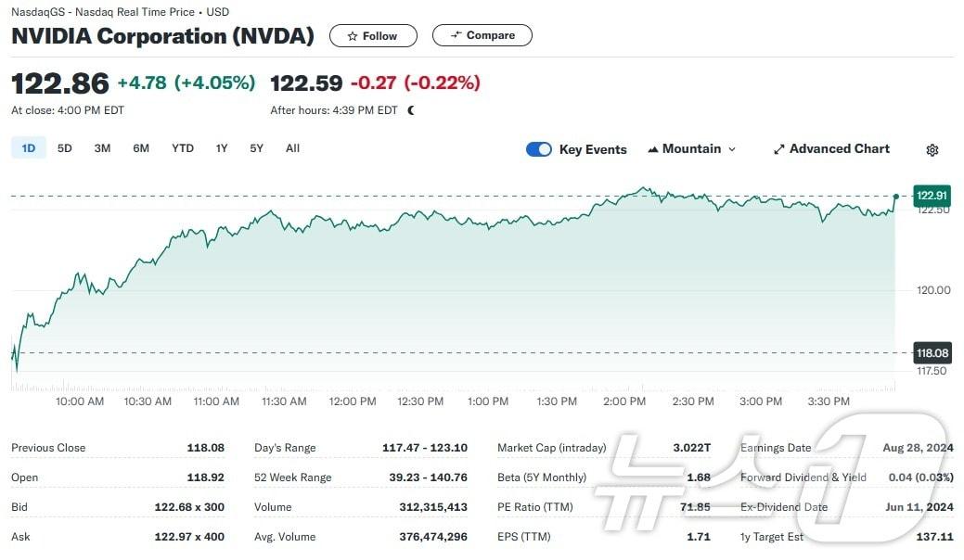
Task: Select the 1D time range tab
Action: 29,148
